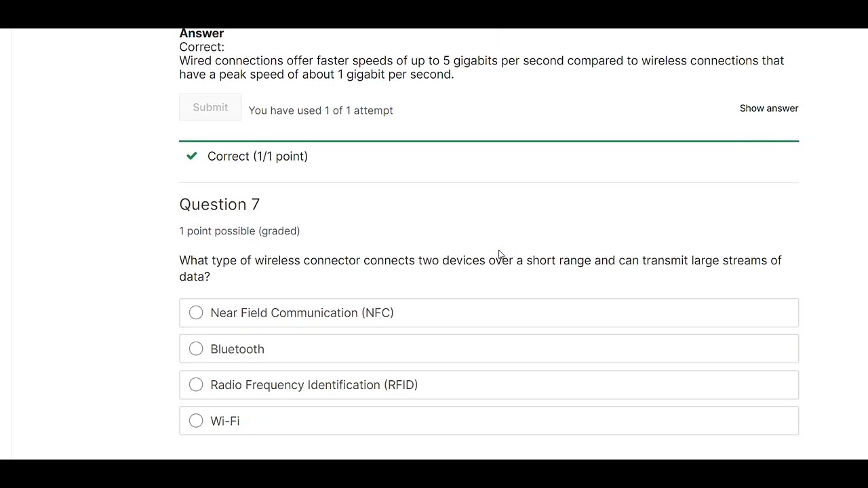The height and width of the screenshot is (488, 868).
Task: Click the Show answer link
Action: point(768,108)
